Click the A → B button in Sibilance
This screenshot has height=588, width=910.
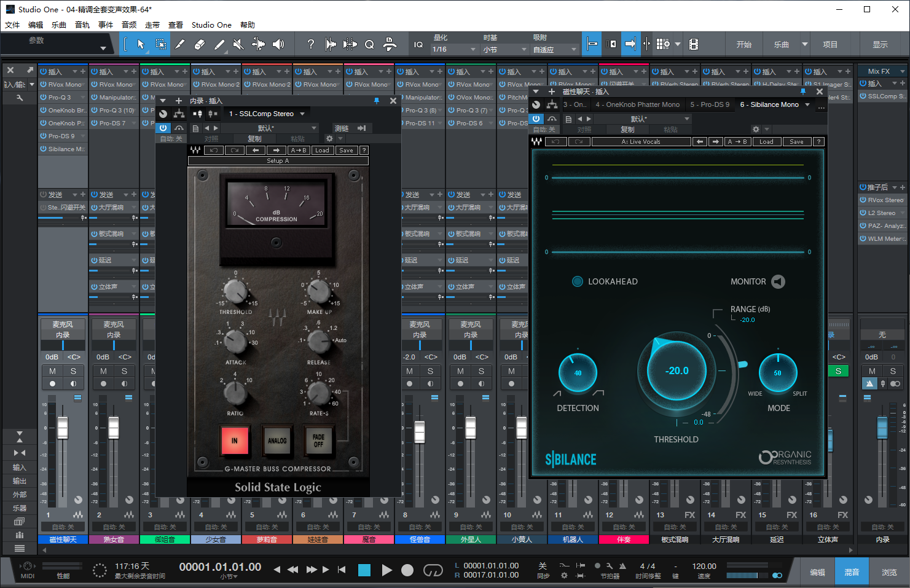738,141
